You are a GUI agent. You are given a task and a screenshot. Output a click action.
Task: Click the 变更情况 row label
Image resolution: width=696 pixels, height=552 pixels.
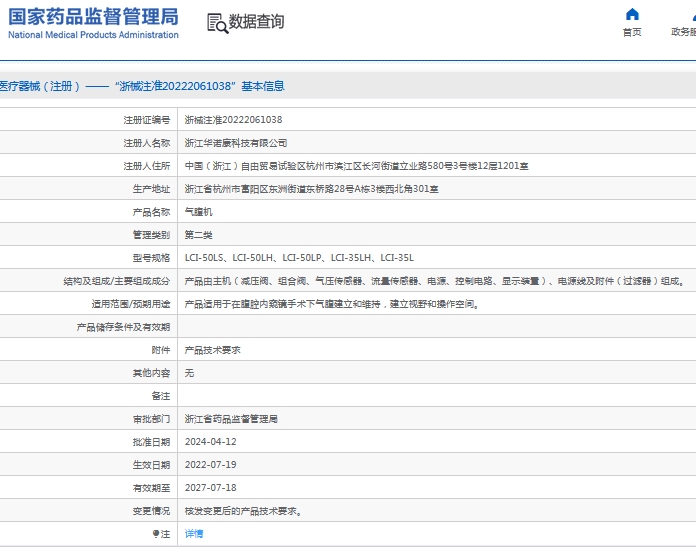point(151,511)
